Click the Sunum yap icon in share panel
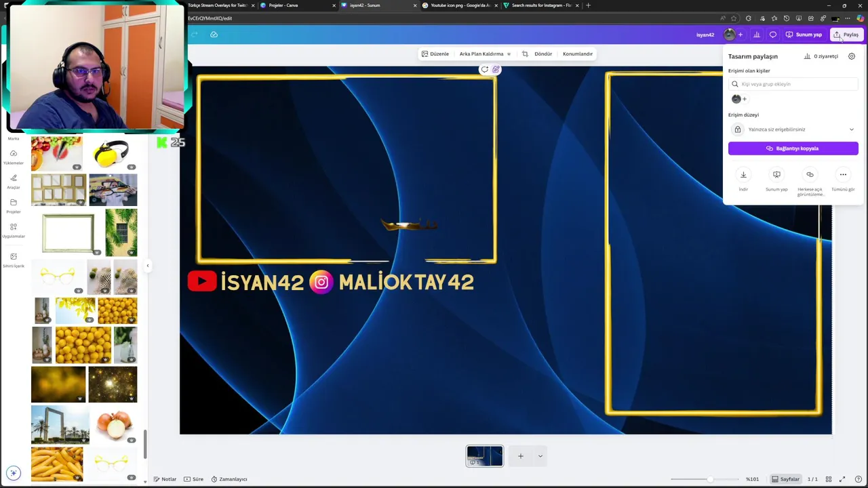The image size is (868, 488). tap(776, 175)
